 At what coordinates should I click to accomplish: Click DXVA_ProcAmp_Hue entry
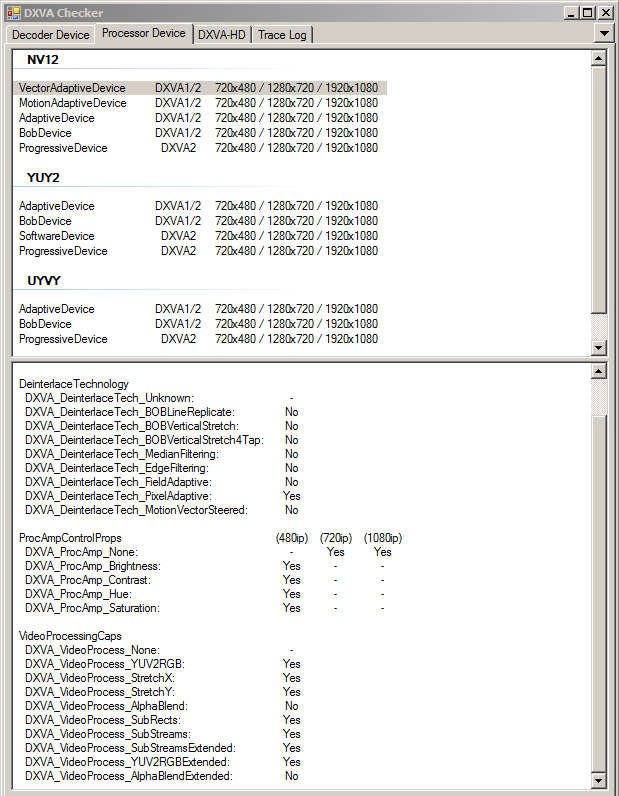(x=78, y=594)
